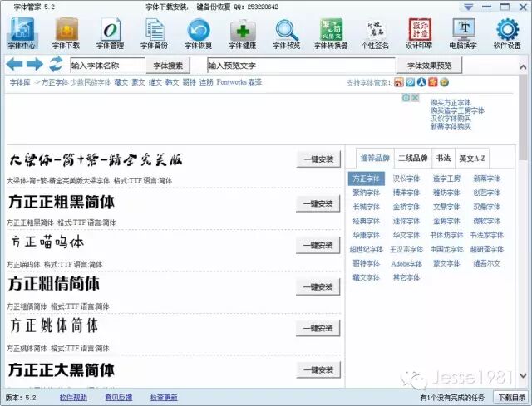Open the 字体下载 toolbar icon
This screenshot has width=532, height=406.
click(x=66, y=33)
